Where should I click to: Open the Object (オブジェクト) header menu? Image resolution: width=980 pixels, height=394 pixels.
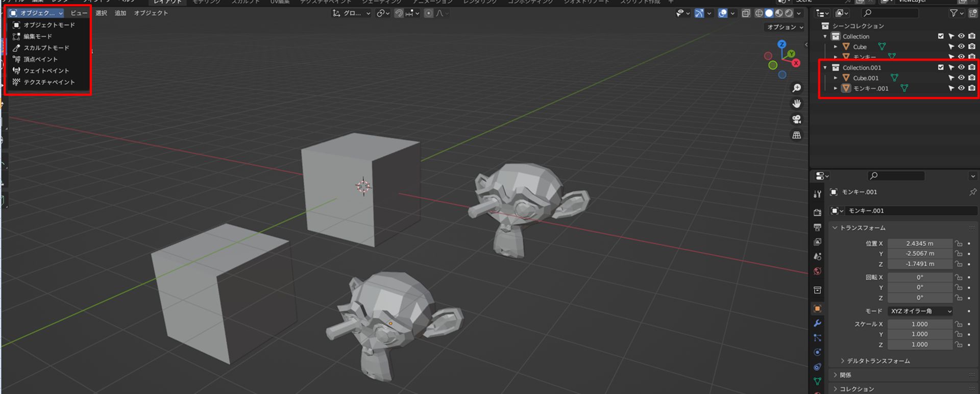[151, 13]
